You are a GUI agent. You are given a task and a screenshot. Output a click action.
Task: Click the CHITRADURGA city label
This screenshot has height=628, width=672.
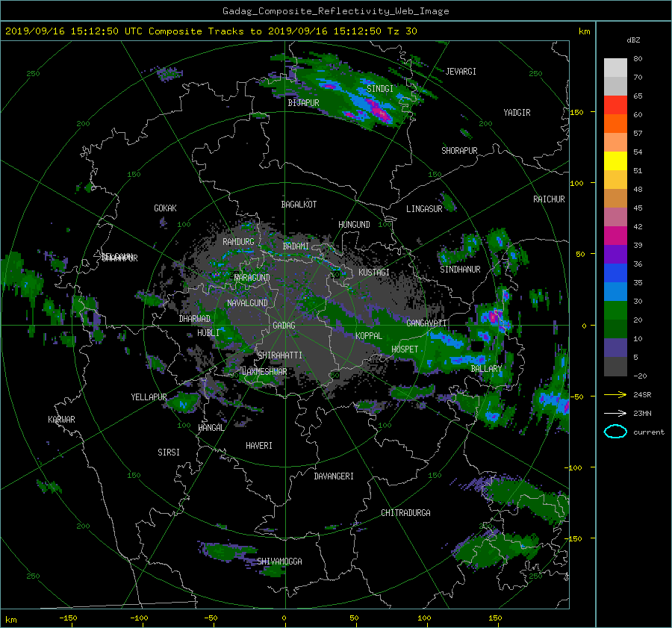point(405,513)
